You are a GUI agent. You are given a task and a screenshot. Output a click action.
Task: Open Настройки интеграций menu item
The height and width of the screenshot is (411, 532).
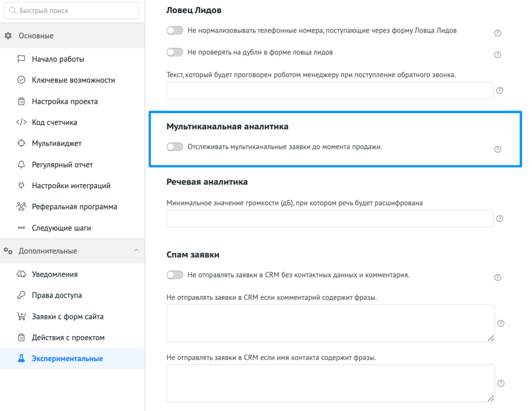tap(71, 186)
